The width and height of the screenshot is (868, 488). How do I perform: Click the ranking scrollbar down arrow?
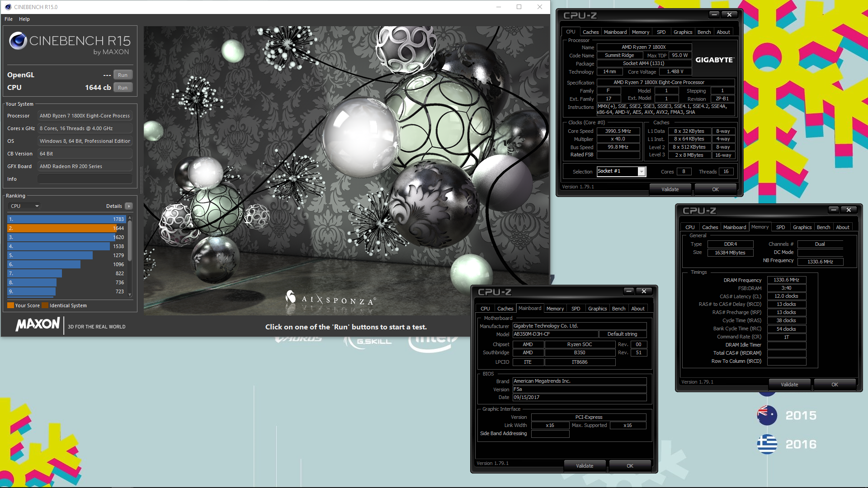tap(130, 295)
